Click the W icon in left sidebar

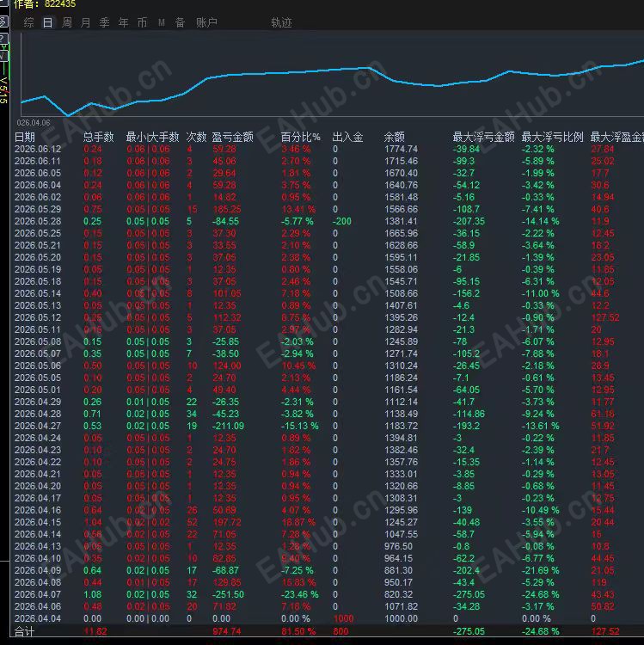pyautogui.click(x=3, y=56)
